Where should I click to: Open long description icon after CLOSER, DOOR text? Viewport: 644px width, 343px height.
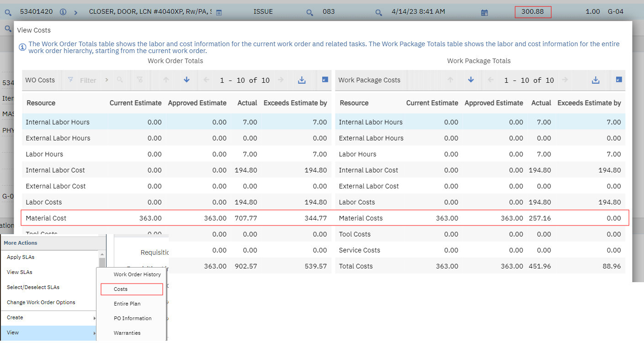219,12
